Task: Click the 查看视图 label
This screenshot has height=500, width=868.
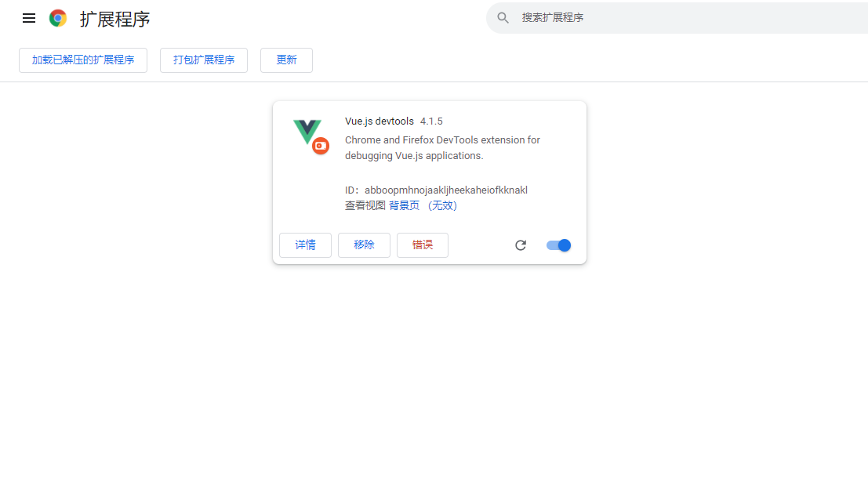Action: click(365, 206)
